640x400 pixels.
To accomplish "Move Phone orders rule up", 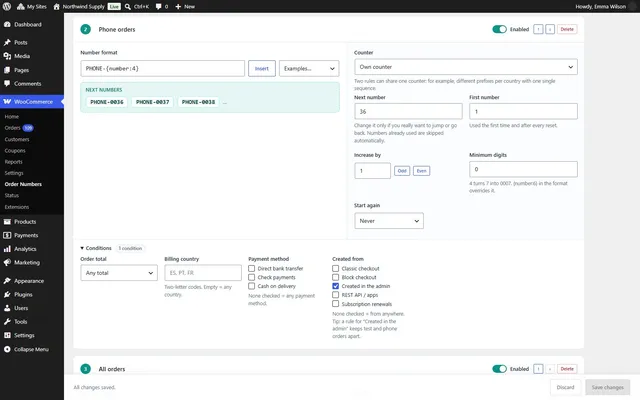I will (x=538, y=29).
